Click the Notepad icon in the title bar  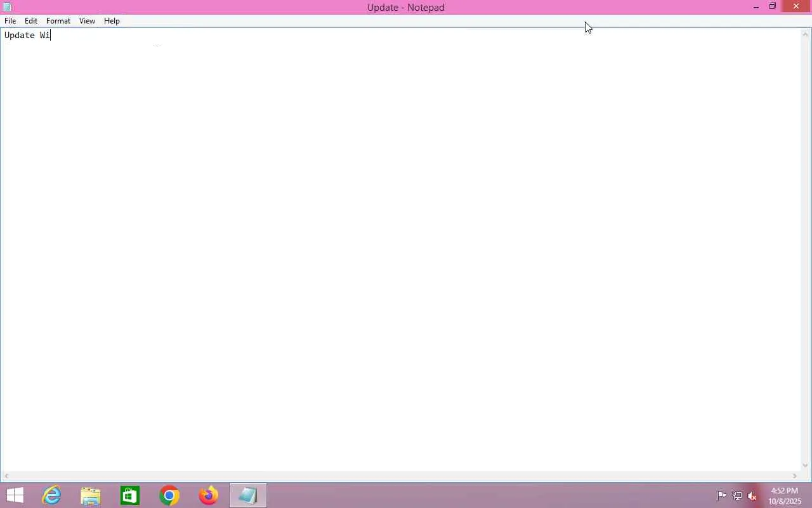click(8, 7)
